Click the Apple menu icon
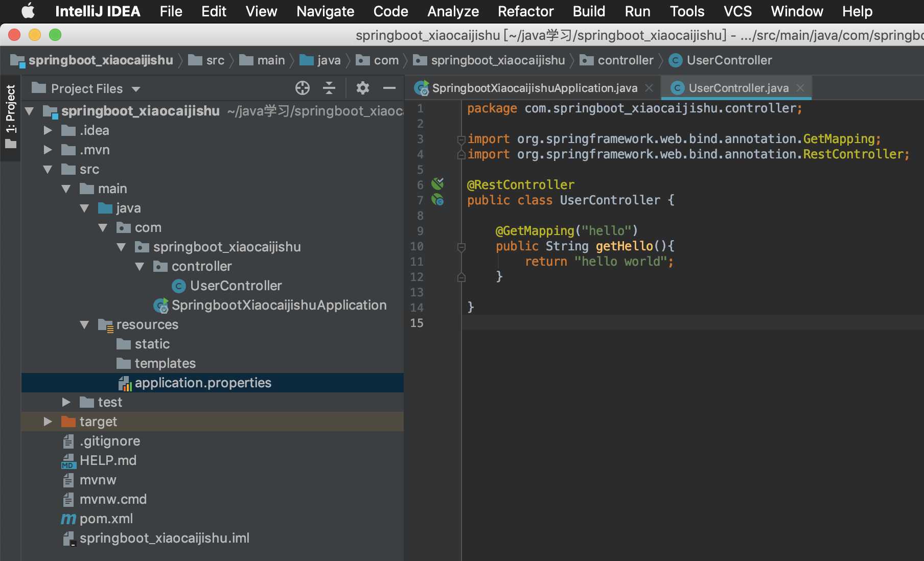This screenshot has height=561, width=924. click(x=28, y=11)
